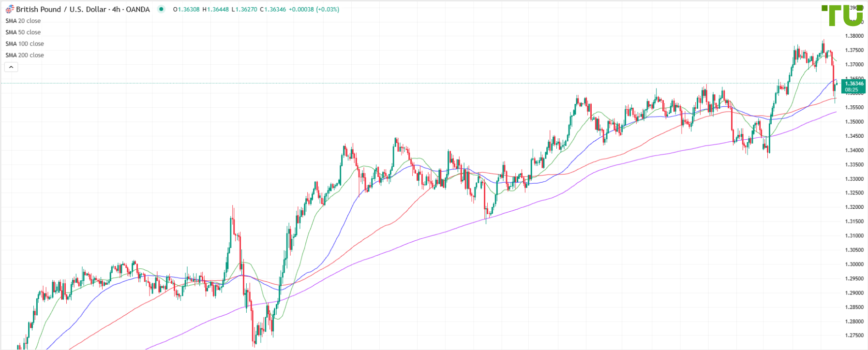
Task: Click the 1.32500 price axis label
Action: click(x=854, y=193)
